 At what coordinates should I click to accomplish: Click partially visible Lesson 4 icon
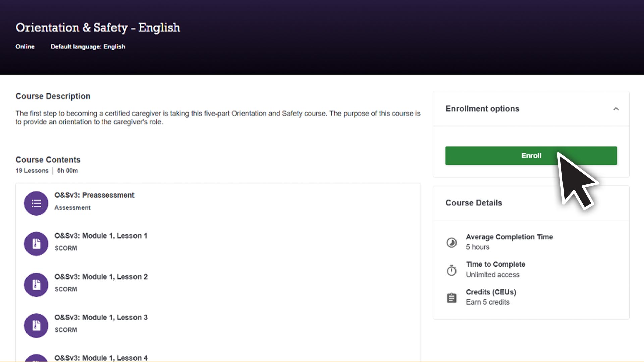point(36,358)
